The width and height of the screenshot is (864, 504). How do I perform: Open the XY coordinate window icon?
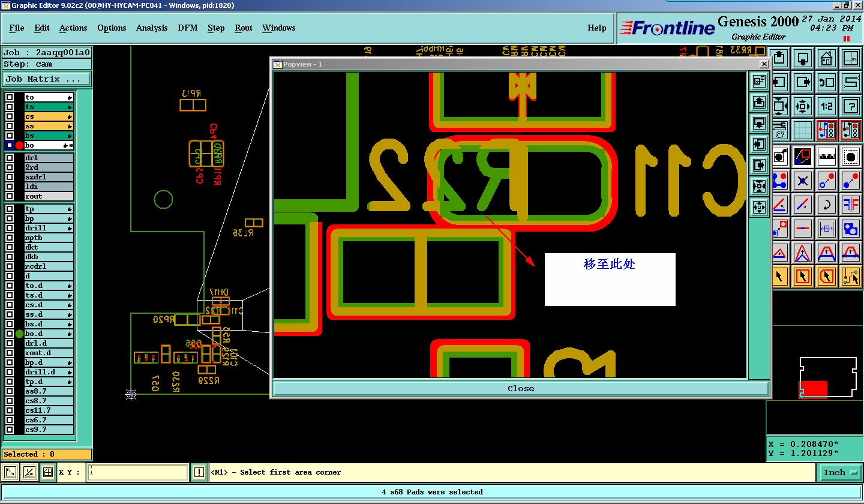pyautogui.click(x=850, y=58)
